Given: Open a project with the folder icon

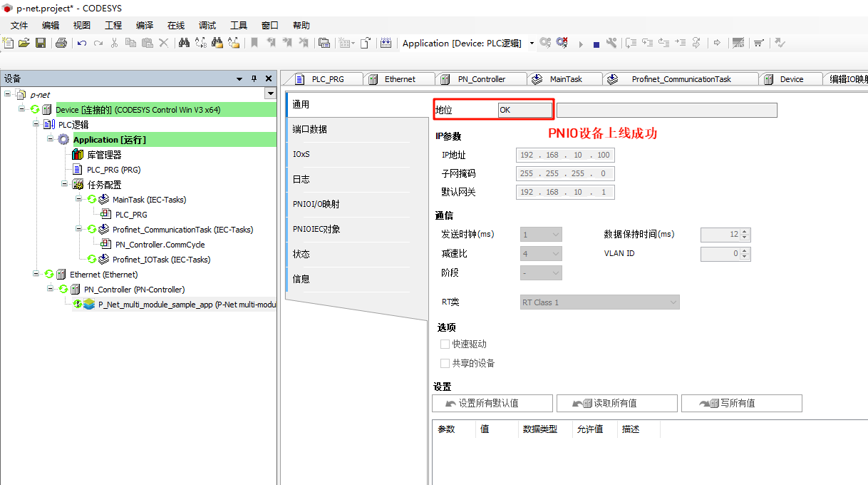Looking at the screenshot, I should point(24,43).
